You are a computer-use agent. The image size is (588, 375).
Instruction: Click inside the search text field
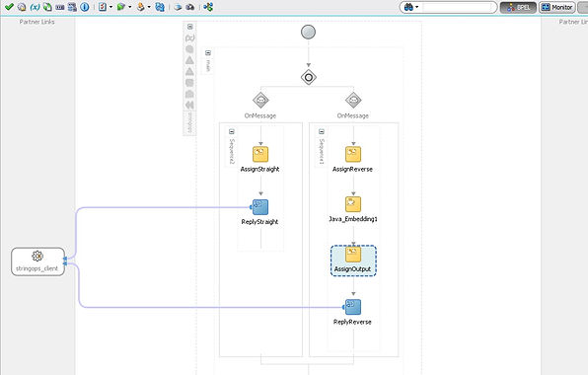[458, 7]
